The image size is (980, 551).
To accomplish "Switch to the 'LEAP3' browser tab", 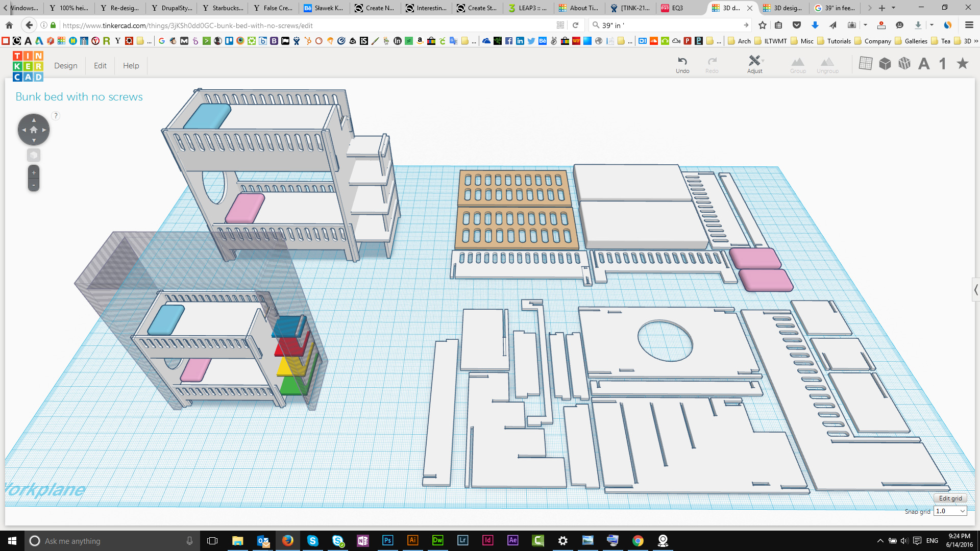I will point(528,8).
